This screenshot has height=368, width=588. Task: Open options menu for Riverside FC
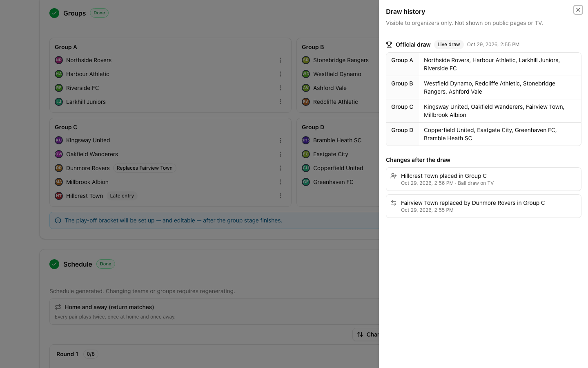pyautogui.click(x=281, y=88)
